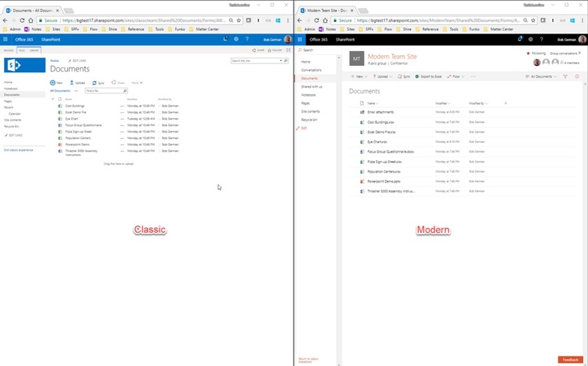Click Upload button in Classic toolbar
Screen dimensions: 588x366
[x=77, y=83]
